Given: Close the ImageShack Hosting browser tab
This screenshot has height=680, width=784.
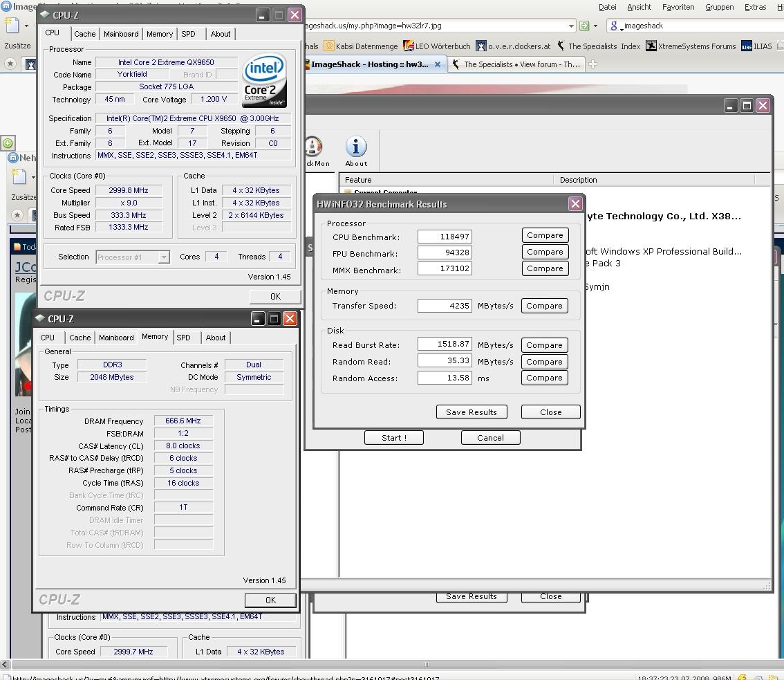Looking at the screenshot, I should click(x=438, y=64).
